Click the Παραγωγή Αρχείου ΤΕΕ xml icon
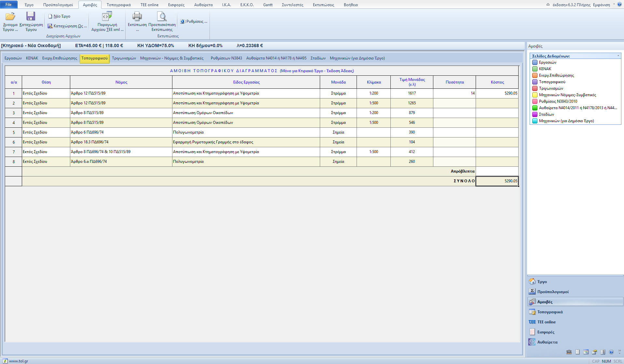Viewport: 624px width, 364px height. coord(107,16)
